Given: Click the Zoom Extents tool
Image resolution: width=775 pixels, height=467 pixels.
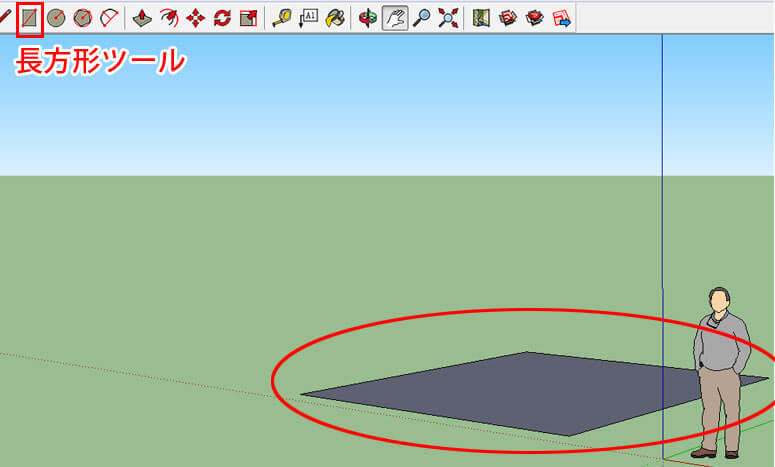Looking at the screenshot, I should point(448,19).
